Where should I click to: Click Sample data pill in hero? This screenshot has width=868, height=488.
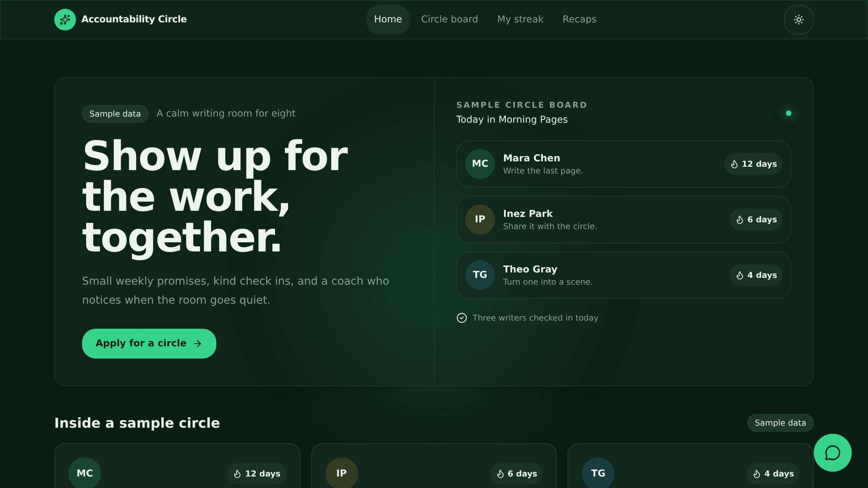tap(115, 114)
